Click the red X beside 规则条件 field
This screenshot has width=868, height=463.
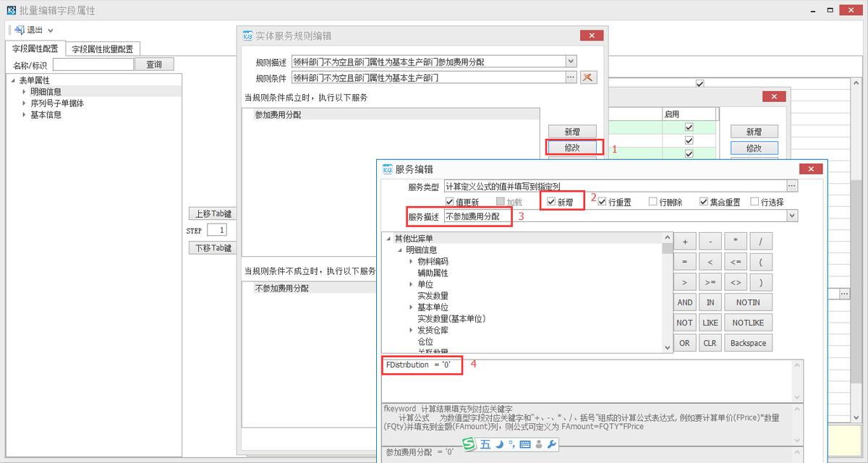[589, 77]
